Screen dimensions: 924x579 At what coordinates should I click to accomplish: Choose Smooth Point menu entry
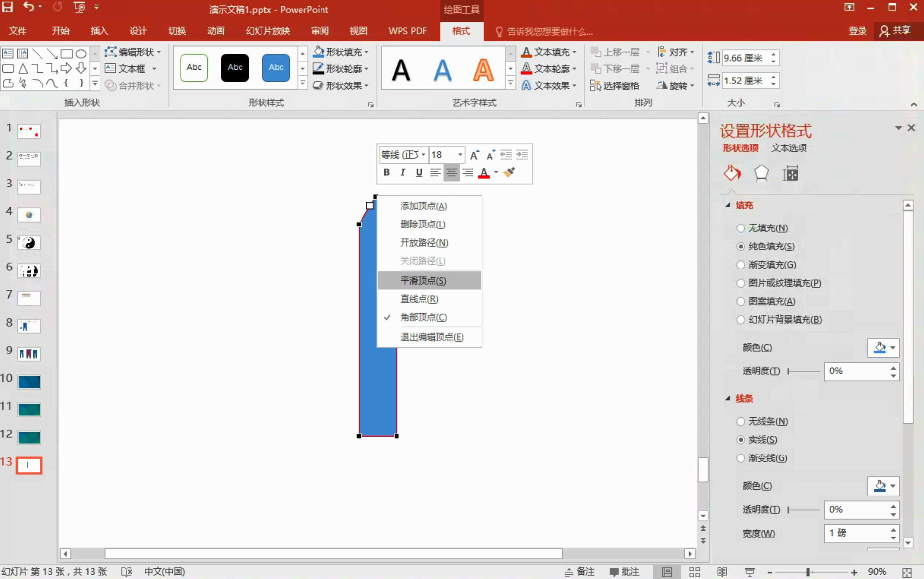tap(429, 281)
